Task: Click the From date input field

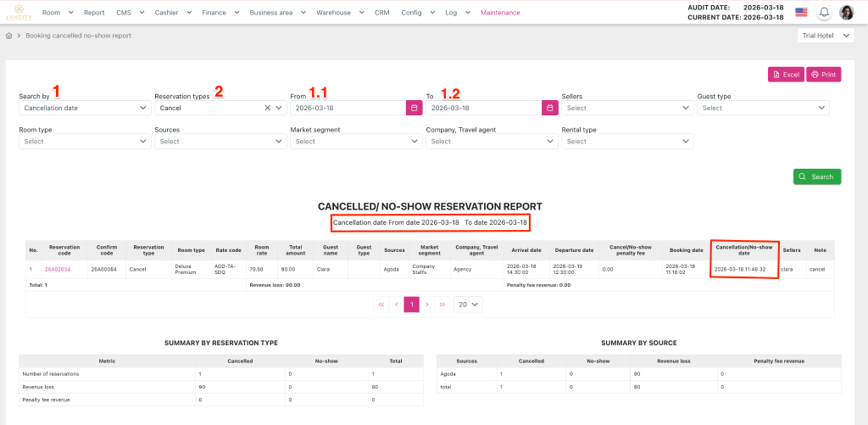Action: point(348,108)
